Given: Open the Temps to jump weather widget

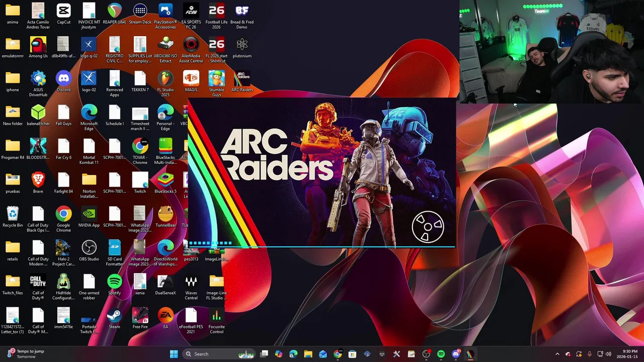Looking at the screenshot, I should point(25,354).
